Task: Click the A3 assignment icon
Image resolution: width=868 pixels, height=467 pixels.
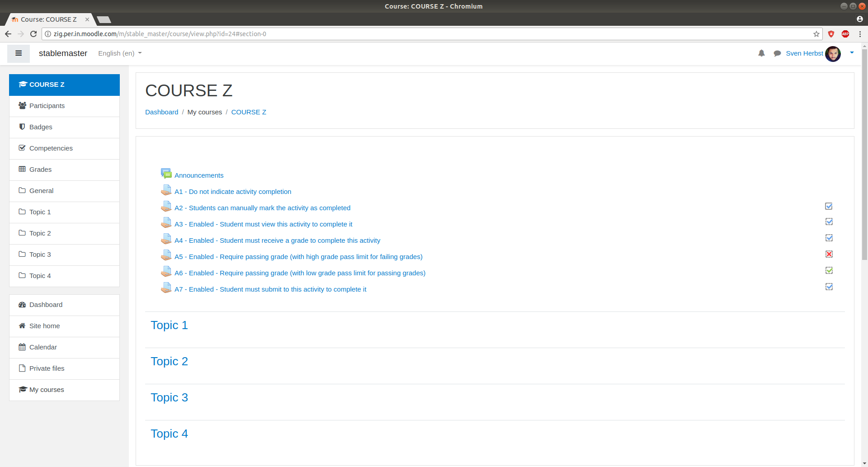Action: pyautogui.click(x=166, y=222)
